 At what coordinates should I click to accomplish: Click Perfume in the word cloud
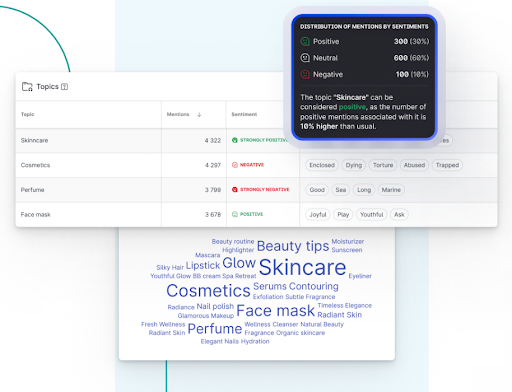215,329
